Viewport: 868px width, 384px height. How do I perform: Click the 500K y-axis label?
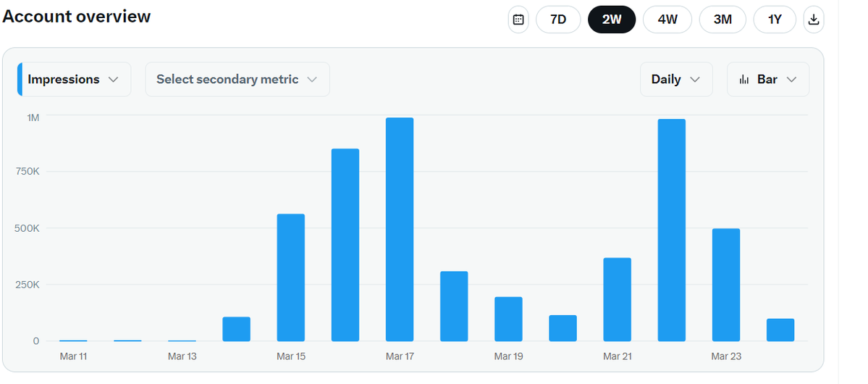[x=28, y=228]
